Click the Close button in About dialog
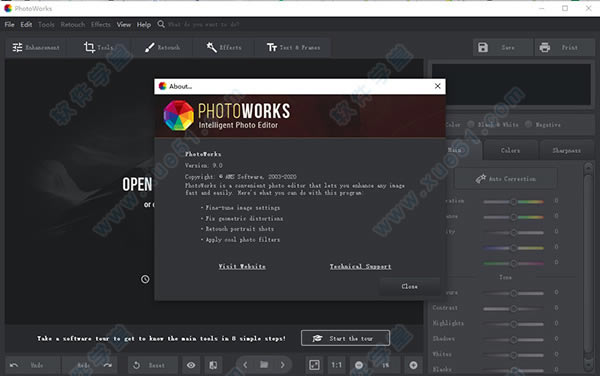Screen dimensions: 600x376 click(409, 286)
